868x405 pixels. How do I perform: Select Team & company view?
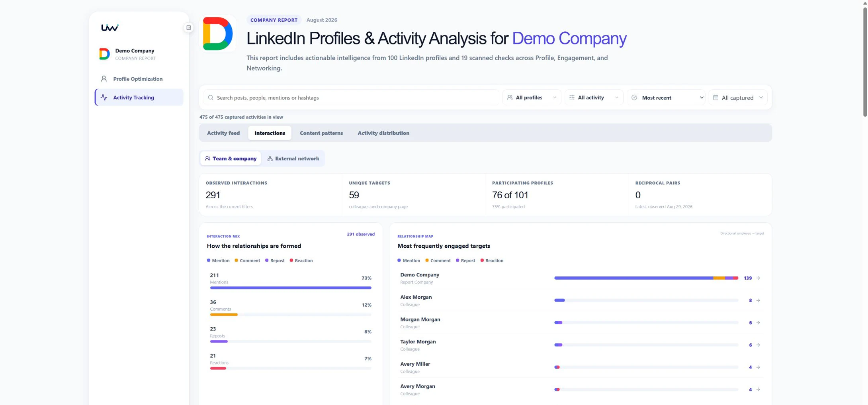pyautogui.click(x=231, y=158)
